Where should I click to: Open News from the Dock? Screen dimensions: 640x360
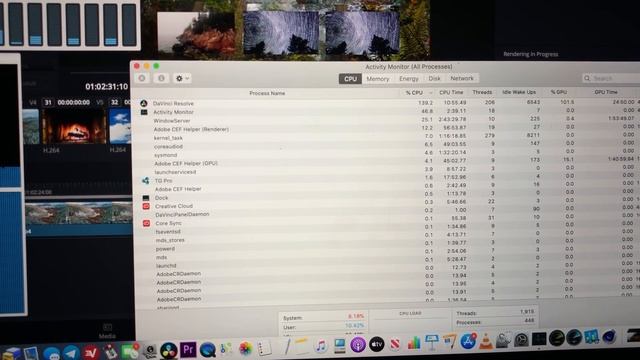point(395,344)
